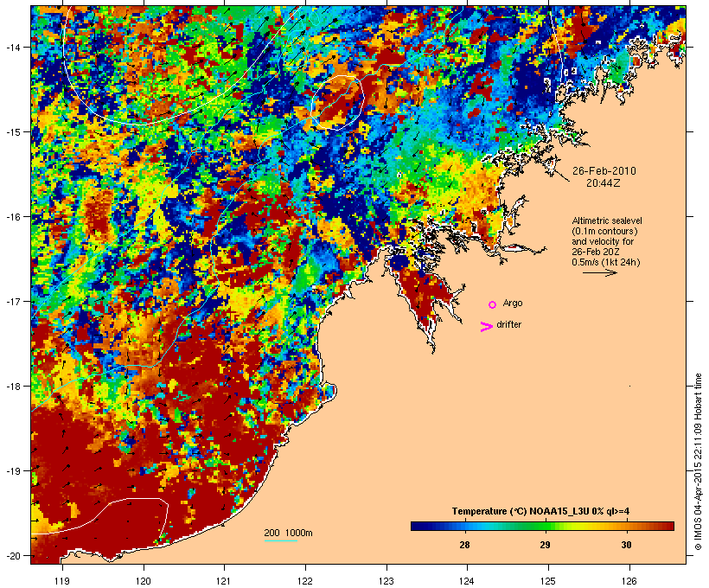Click the -20 latitude axis label

(12, 555)
